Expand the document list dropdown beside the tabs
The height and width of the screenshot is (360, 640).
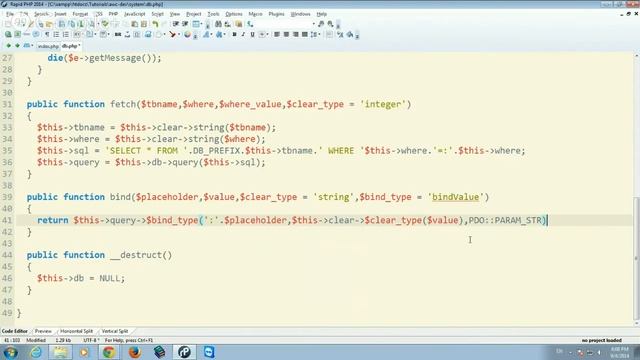(x=32, y=46)
